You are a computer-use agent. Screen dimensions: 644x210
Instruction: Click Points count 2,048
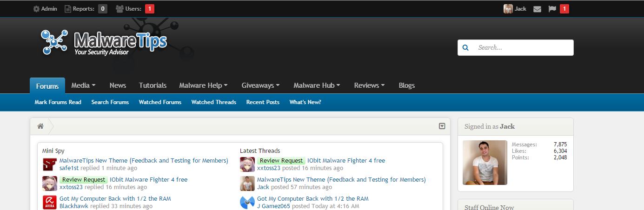click(x=560, y=157)
